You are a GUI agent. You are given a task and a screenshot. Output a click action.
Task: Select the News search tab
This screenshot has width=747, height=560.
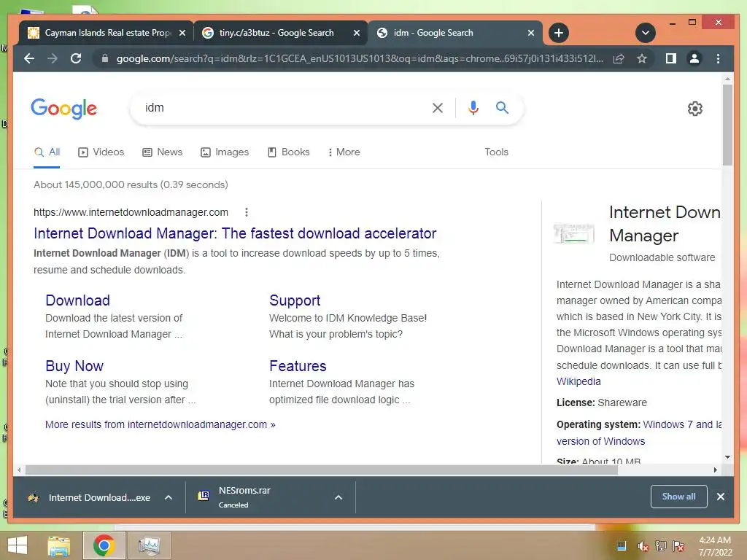click(163, 152)
